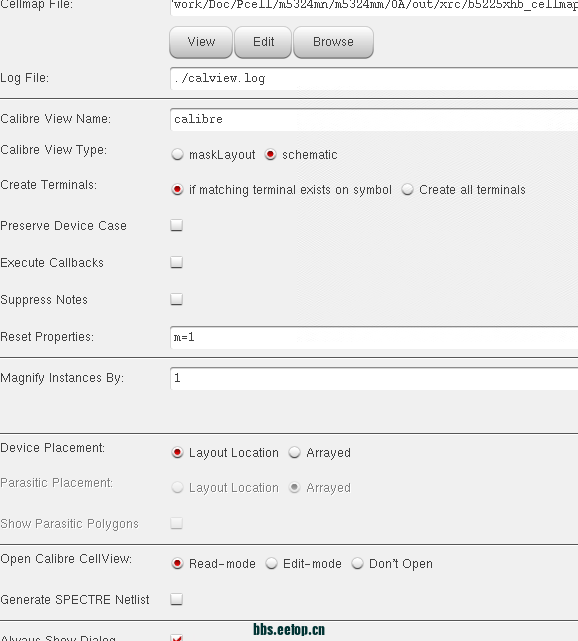This screenshot has width=578, height=641.
Task: Enable Generate SPECTRE Netlist checkbox
Action: [177, 599]
